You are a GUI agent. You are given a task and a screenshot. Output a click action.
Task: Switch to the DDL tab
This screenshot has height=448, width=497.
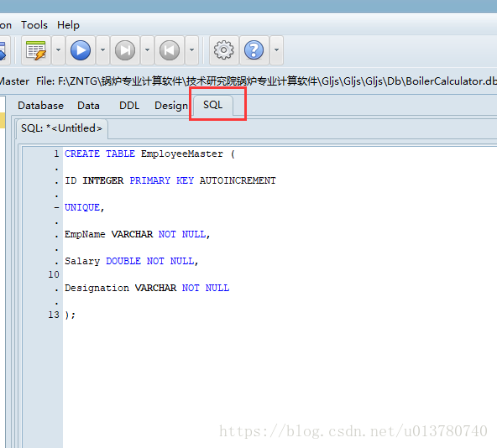click(129, 106)
